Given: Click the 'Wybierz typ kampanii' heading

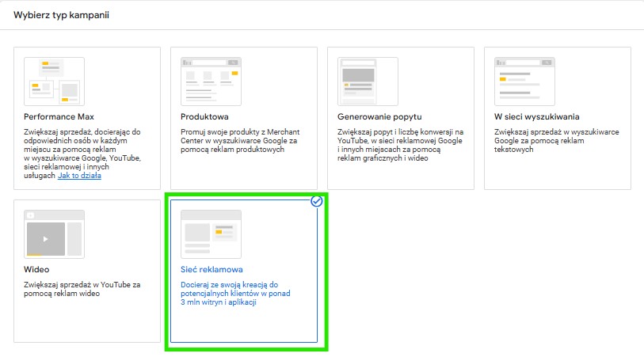Looking at the screenshot, I should pos(61,15).
